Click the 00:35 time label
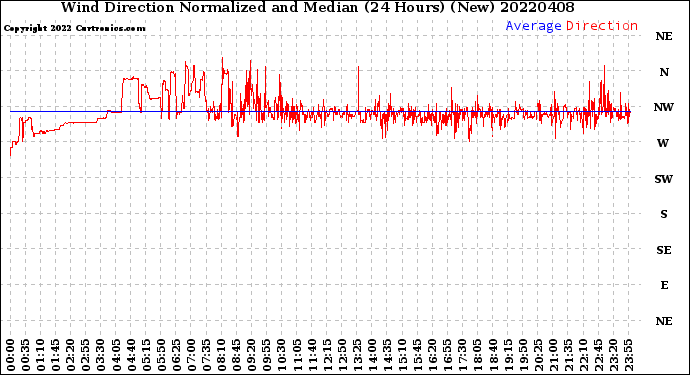The image size is (690, 375). coord(26,355)
